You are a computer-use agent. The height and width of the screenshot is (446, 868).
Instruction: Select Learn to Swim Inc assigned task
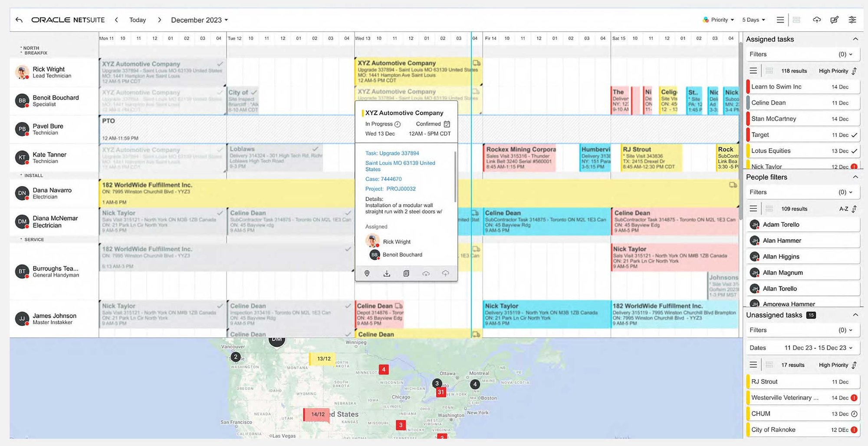[802, 87]
